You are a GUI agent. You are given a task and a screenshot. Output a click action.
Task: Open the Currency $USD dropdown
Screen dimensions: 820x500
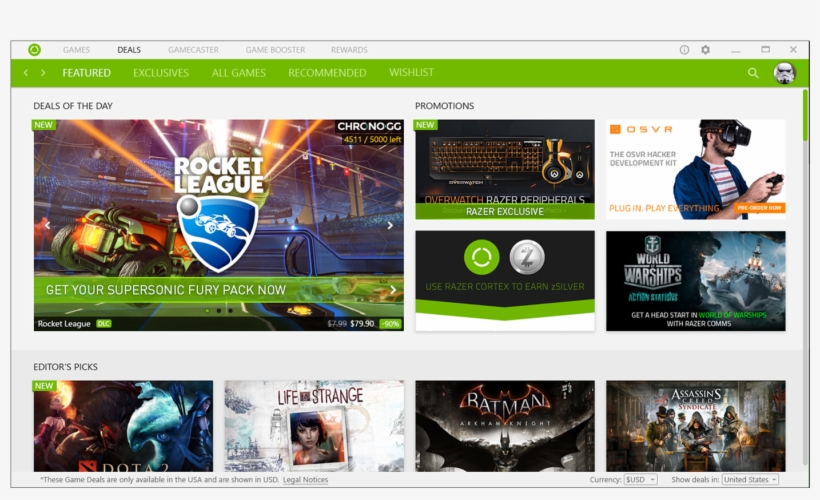[x=640, y=480]
